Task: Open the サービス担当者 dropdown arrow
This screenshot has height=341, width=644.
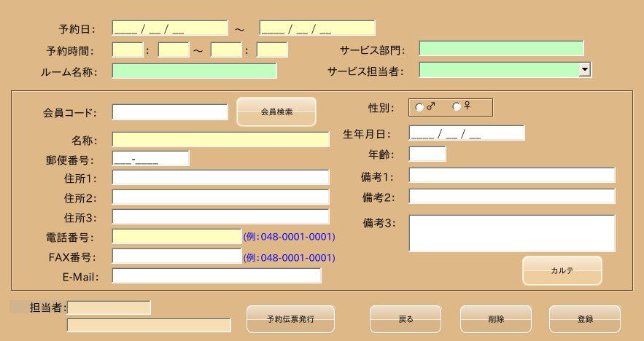Action: [x=585, y=69]
